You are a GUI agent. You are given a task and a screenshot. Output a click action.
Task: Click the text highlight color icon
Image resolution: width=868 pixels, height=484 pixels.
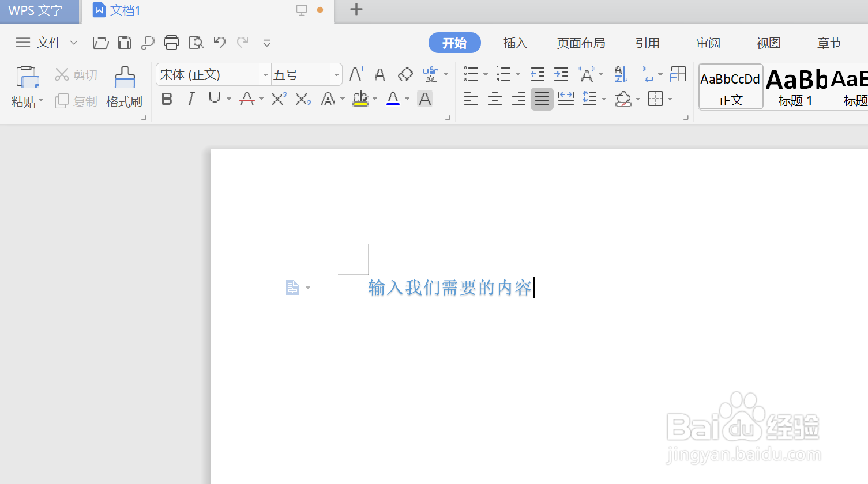360,99
